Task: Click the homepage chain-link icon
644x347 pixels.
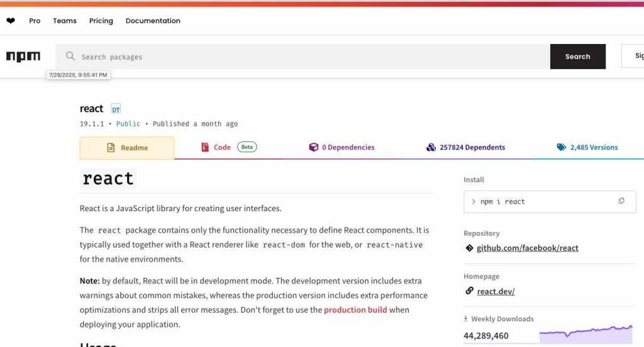Action: pyautogui.click(x=469, y=291)
